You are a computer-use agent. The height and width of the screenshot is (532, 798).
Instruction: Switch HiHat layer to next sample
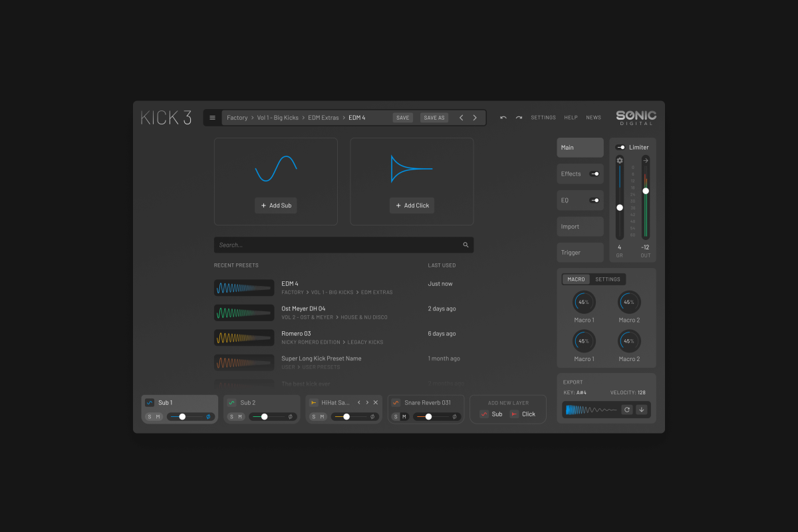pos(367,402)
